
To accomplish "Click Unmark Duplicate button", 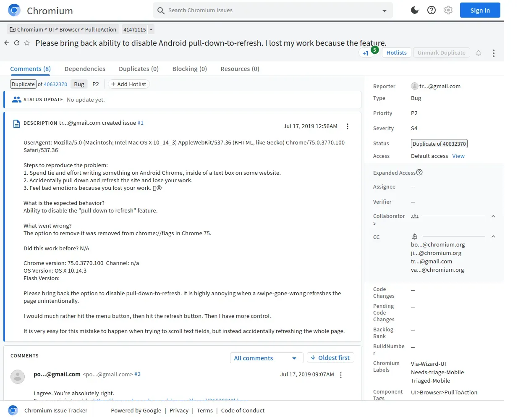I will (442, 52).
